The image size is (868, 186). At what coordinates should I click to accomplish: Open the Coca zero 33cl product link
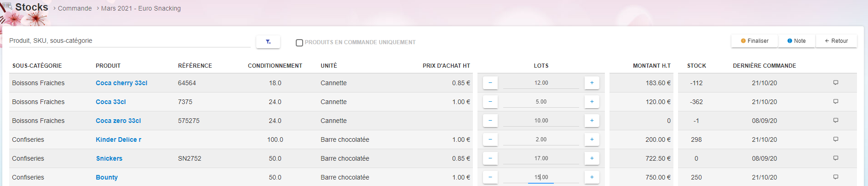click(x=118, y=121)
